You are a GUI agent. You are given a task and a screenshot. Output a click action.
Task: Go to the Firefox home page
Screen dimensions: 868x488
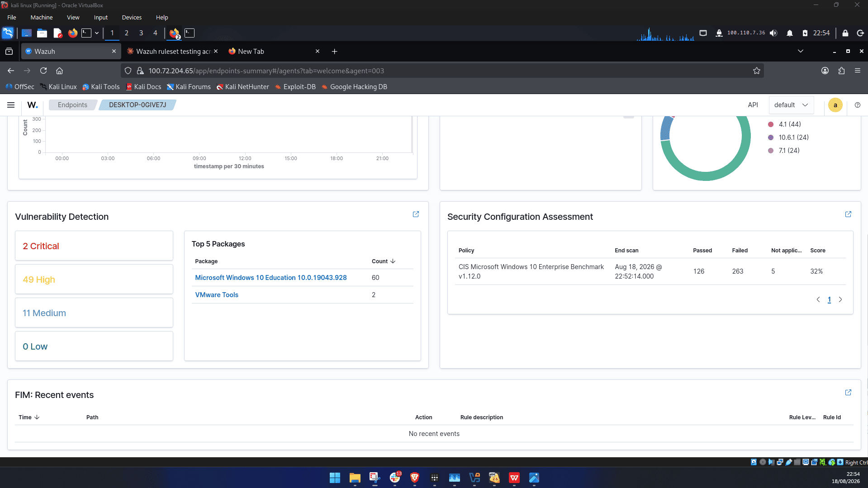point(59,71)
